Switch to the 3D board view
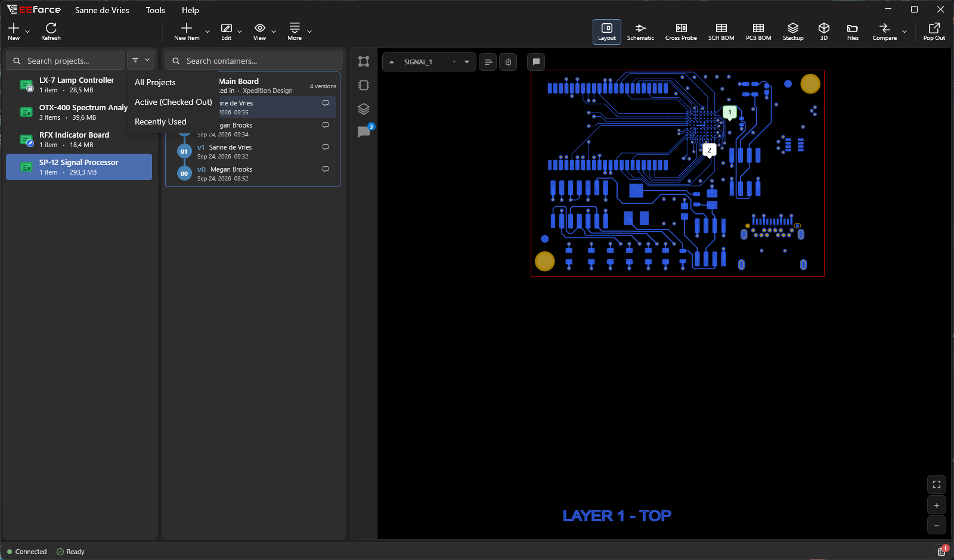 point(824,32)
